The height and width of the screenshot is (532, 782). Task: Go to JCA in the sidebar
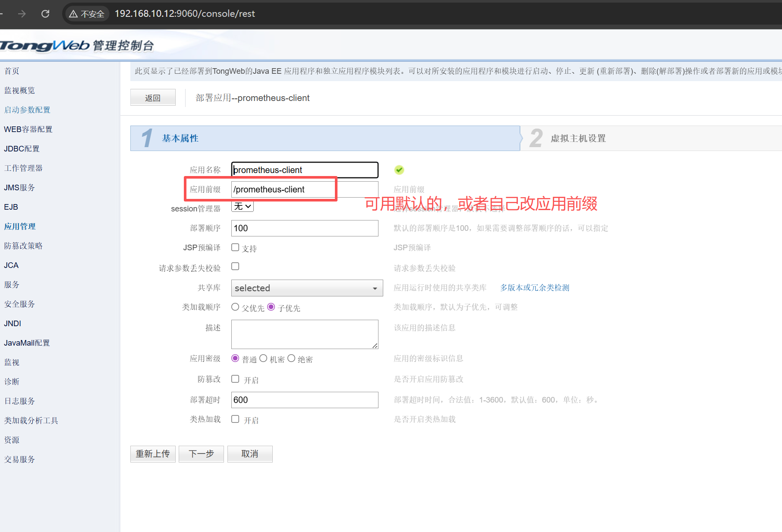coord(11,265)
